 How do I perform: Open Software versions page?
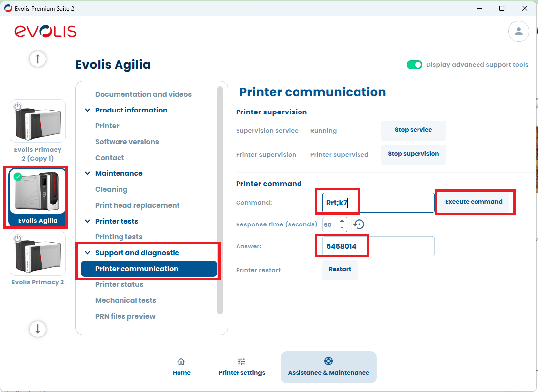click(x=127, y=142)
